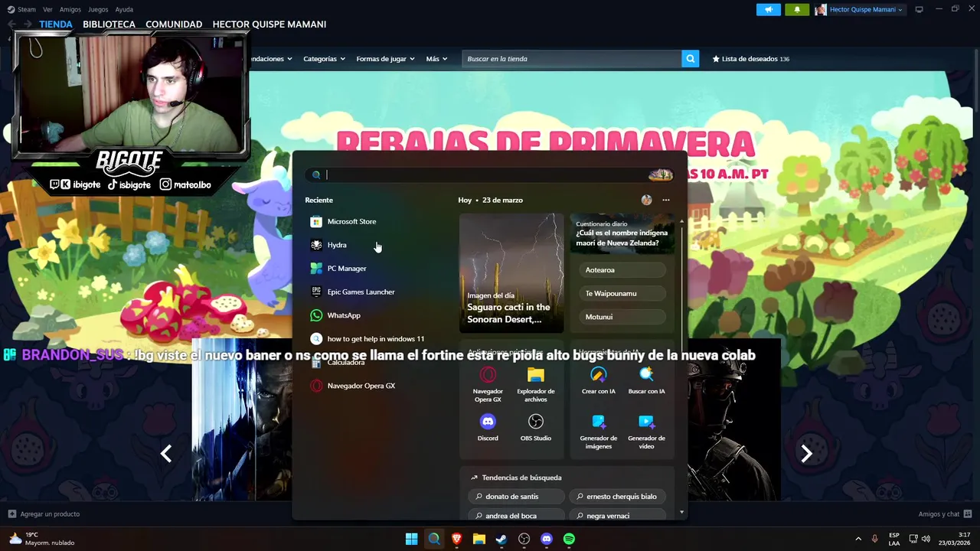Open the Generador de imágenes tool
This screenshot has height=551, width=980.
(598, 432)
